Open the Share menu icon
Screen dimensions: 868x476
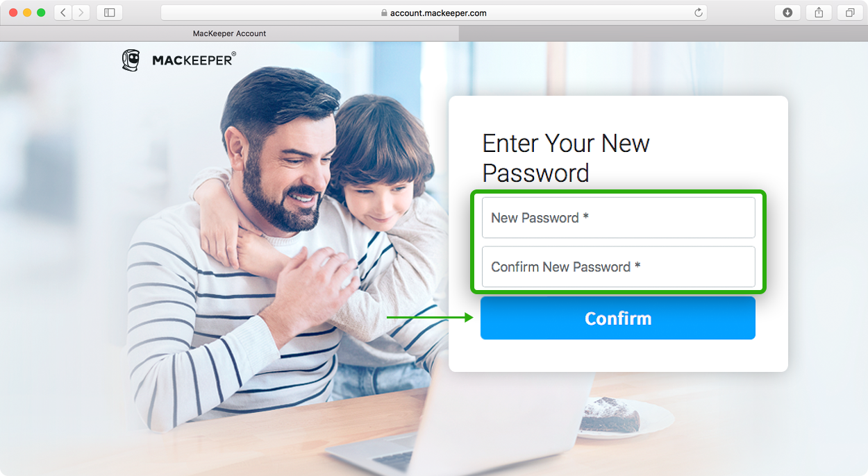point(819,12)
